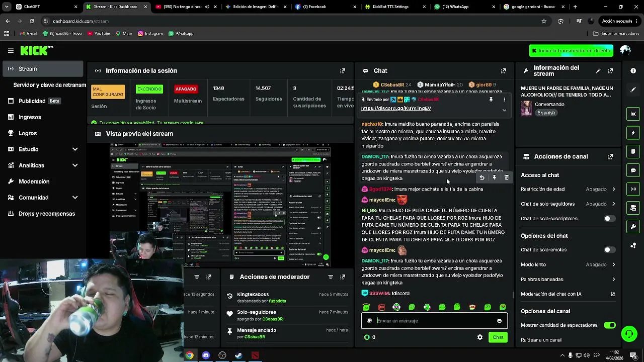Reply to the hovered DAMON_117 message
Image resolution: width=644 pixels, height=362 pixels.
point(482,177)
